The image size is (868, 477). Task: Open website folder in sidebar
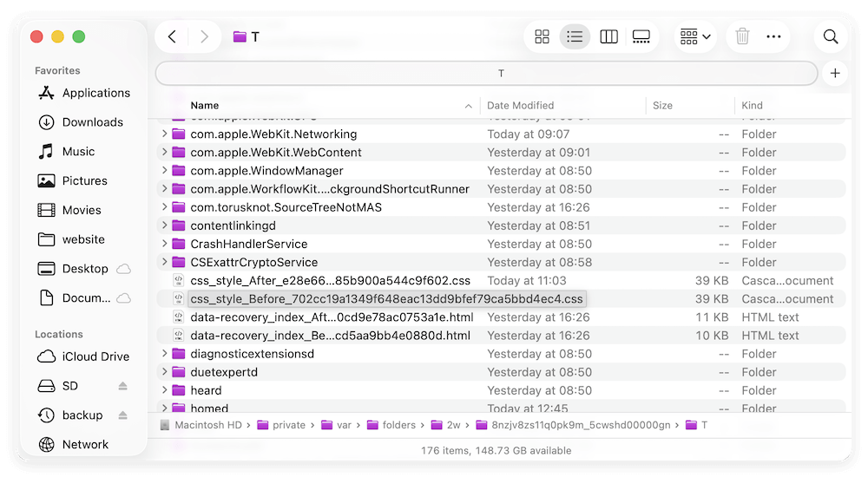click(71, 239)
